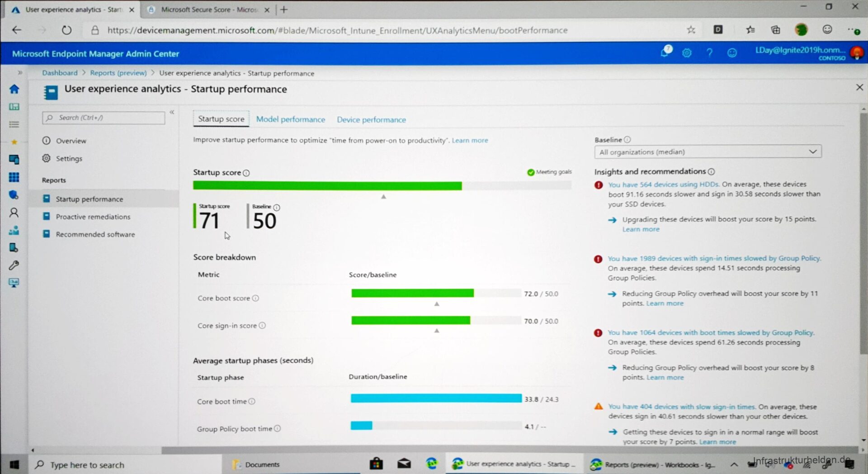Expand the portal sidebar chevrons
868x474 pixels.
[20, 72]
